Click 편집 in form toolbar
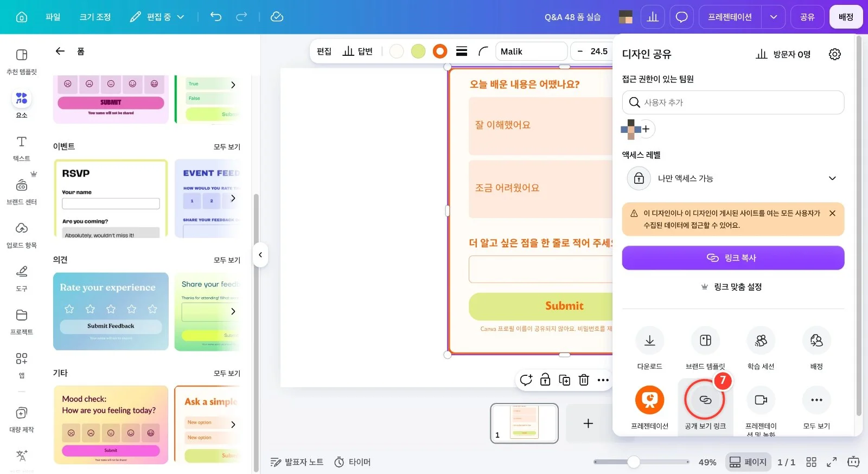868x474 pixels. click(x=324, y=52)
